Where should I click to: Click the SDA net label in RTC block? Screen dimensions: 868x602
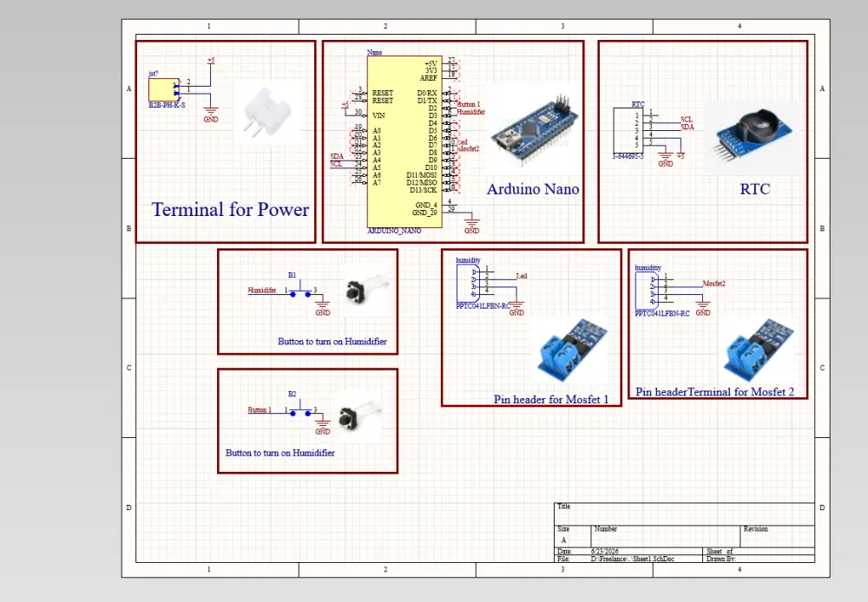pyautogui.click(x=687, y=127)
